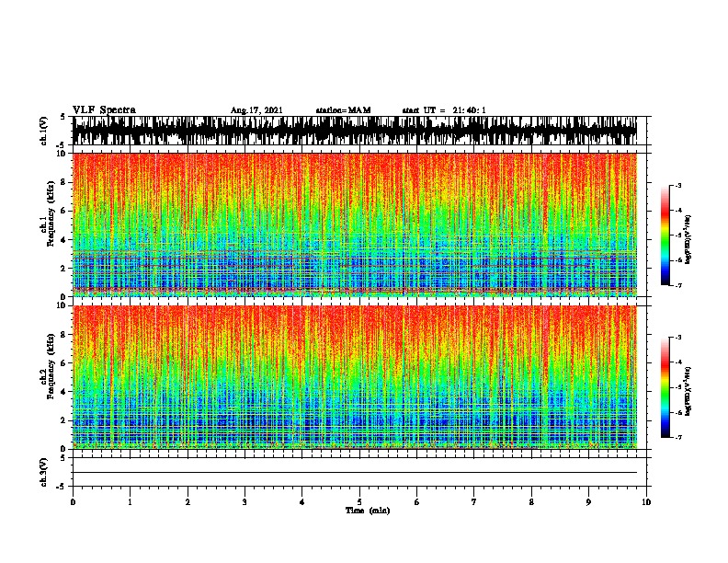
Task: Click the ch.2 "Frequency (kHz)" axis label
Action: pyautogui.click(x=51, y=366)
